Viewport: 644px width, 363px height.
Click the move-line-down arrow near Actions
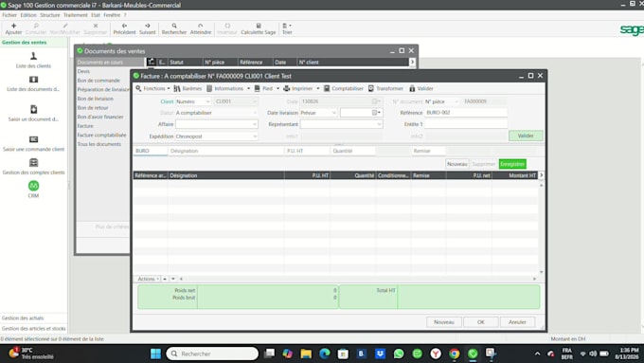pos(173,279)
